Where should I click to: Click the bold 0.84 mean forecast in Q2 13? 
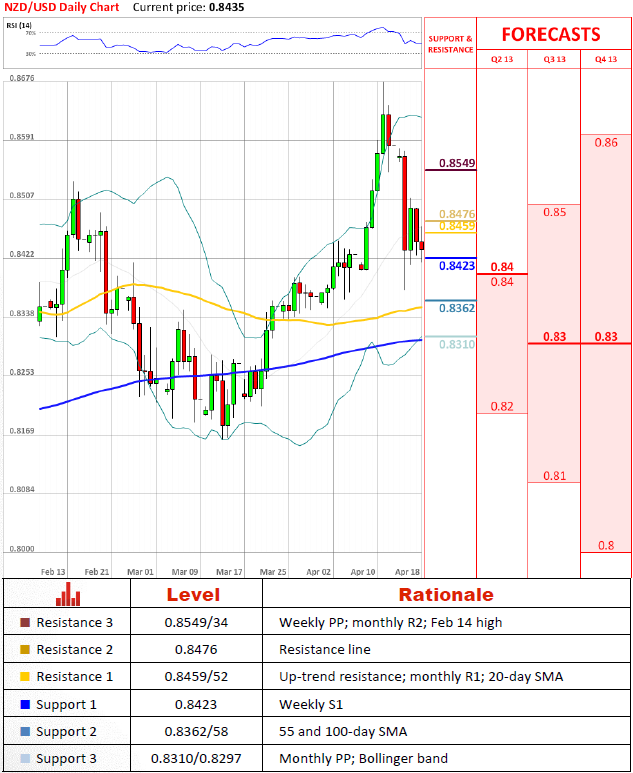[502, 267]
